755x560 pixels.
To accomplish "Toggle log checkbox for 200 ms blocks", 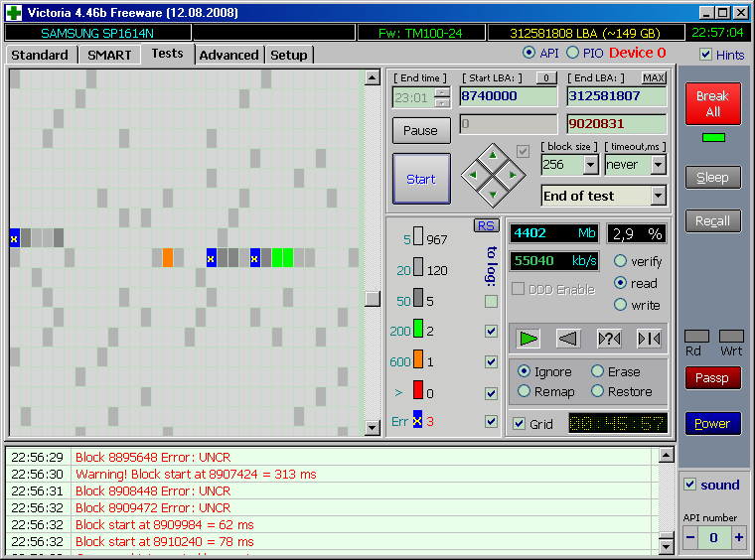I will click(491, 331).
